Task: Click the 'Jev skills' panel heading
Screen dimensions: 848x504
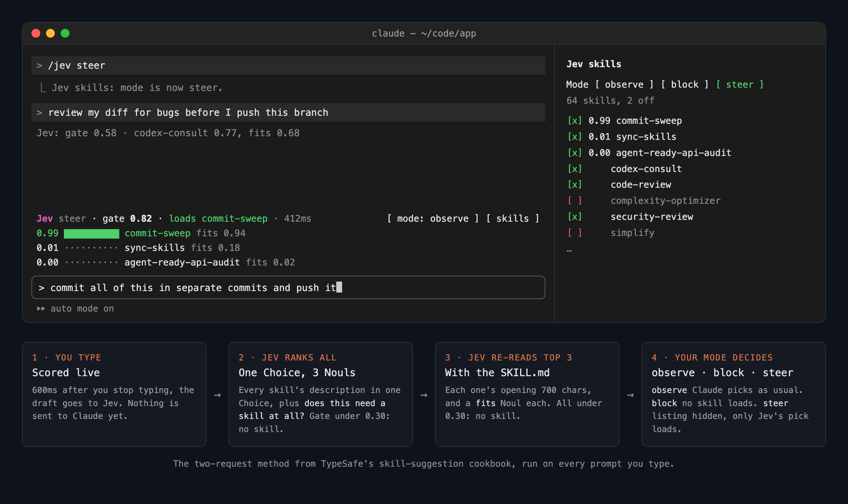Action: tap(594, 64)
